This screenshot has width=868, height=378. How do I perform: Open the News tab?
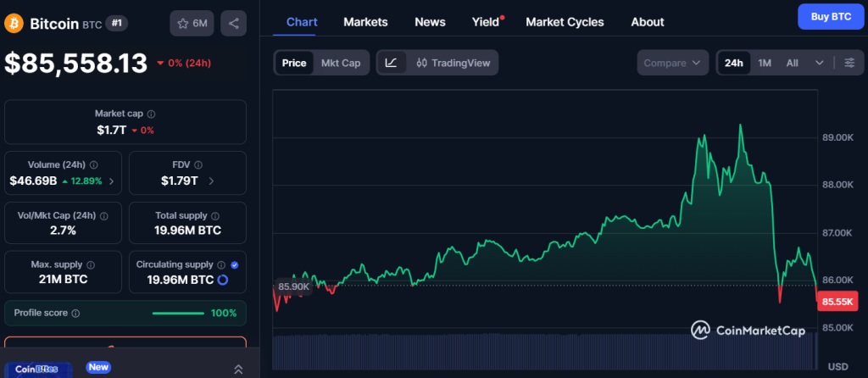tap(430, 22)
